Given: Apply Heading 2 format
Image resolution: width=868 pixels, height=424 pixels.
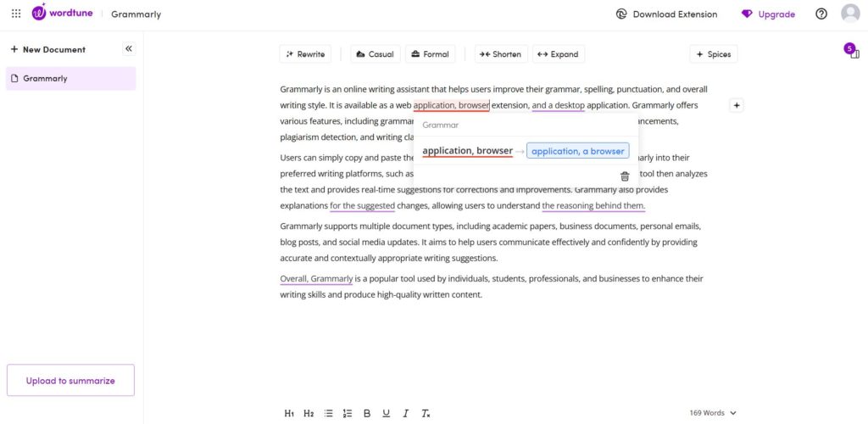Looking at the screenshot, I should [x=309, y=413].
